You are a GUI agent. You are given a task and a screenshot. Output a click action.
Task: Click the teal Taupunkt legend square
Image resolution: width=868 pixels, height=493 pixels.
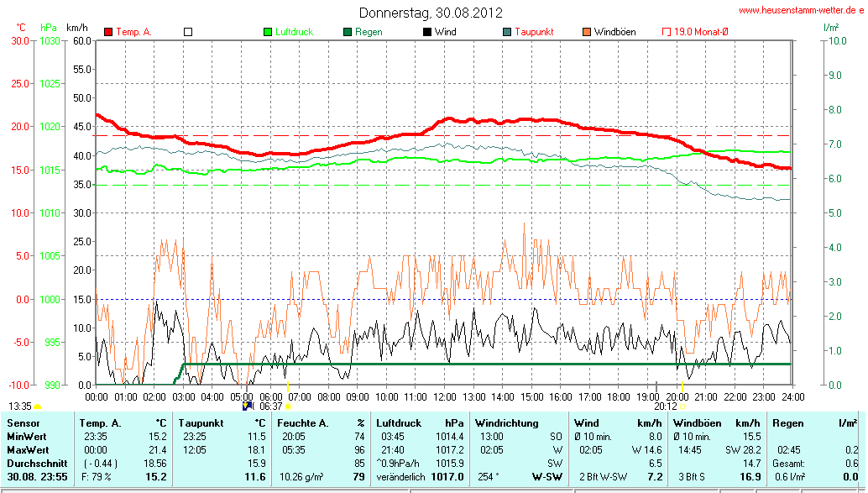click(x=507, y=32)
